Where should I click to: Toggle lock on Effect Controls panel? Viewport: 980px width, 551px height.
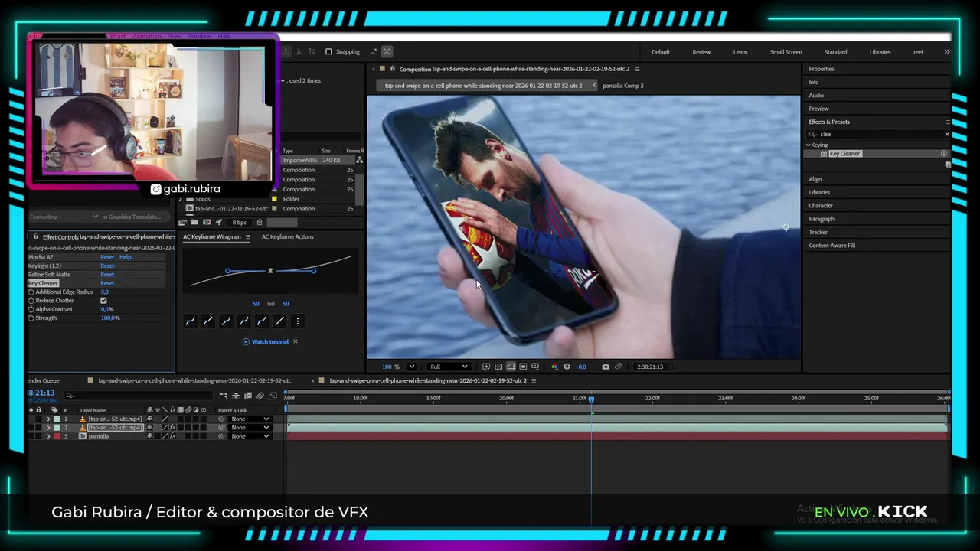(37, 236)
